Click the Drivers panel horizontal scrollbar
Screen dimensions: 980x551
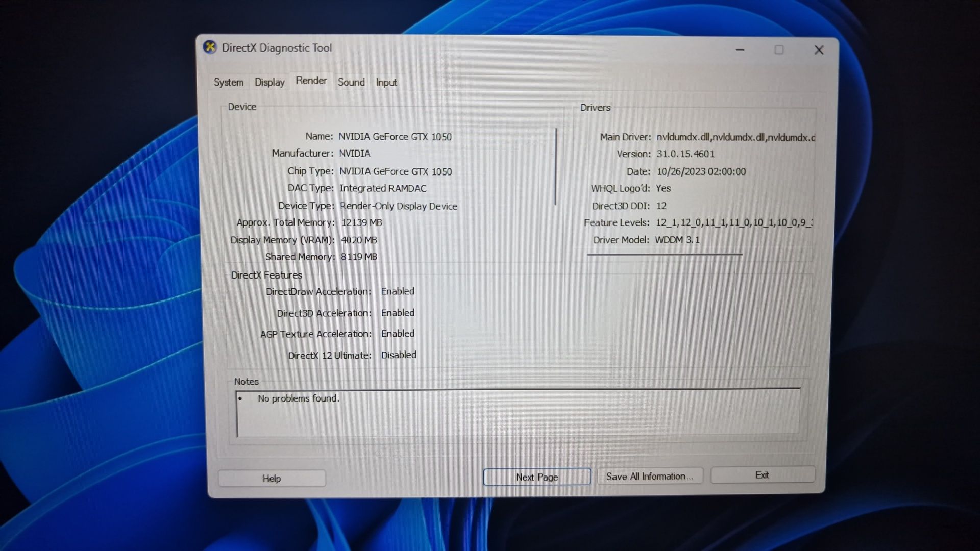[x=665, y=254]
